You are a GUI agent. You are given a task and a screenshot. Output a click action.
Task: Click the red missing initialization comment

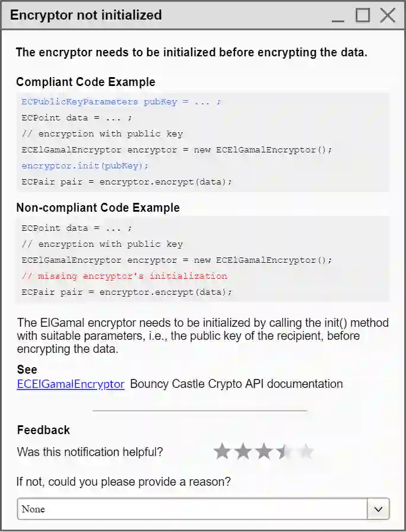point(124,276)
